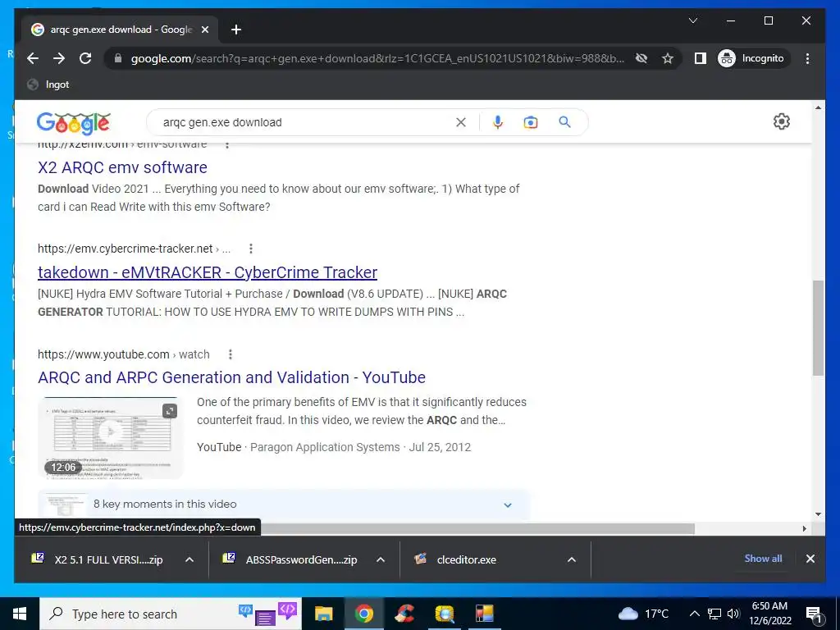Open three-dot menu for youtube result
840x630 pixels.
coord(231,354)
